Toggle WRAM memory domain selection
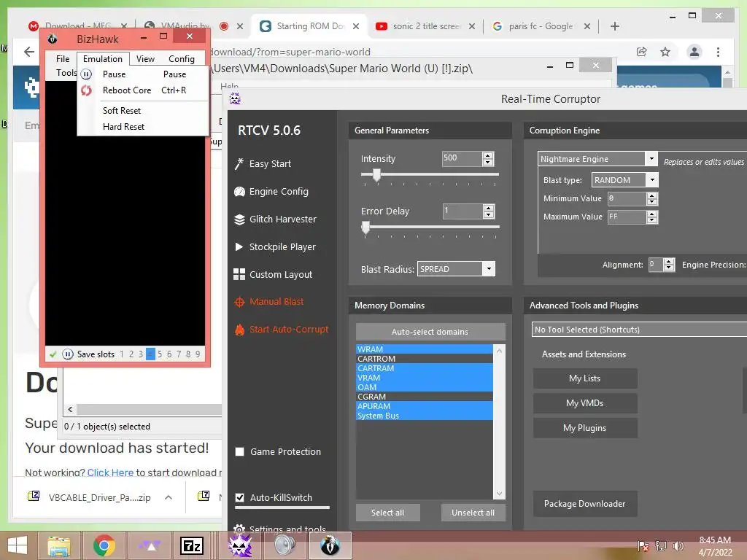 coord(424,349)
